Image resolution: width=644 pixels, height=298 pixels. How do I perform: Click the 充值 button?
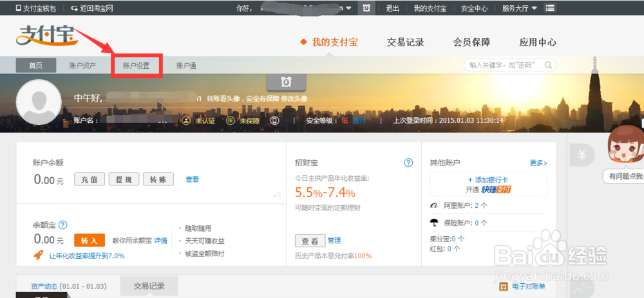click(x=90, y=180)
